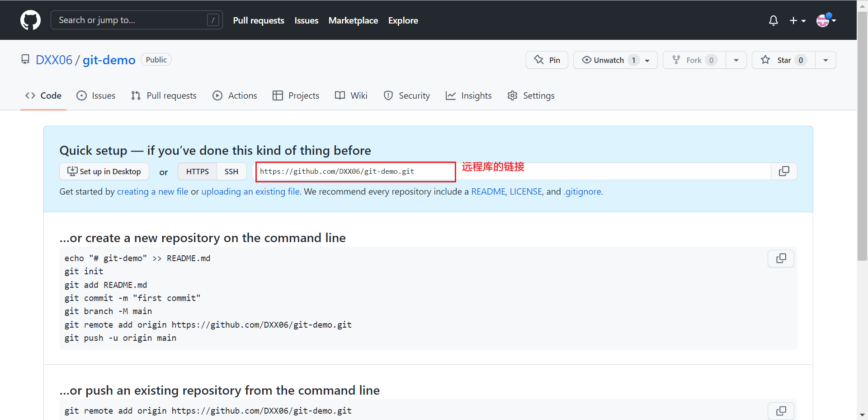Screen dimensions: 868x420
Task: Click the git branch -M main line
Action: (x=108, y=311)
